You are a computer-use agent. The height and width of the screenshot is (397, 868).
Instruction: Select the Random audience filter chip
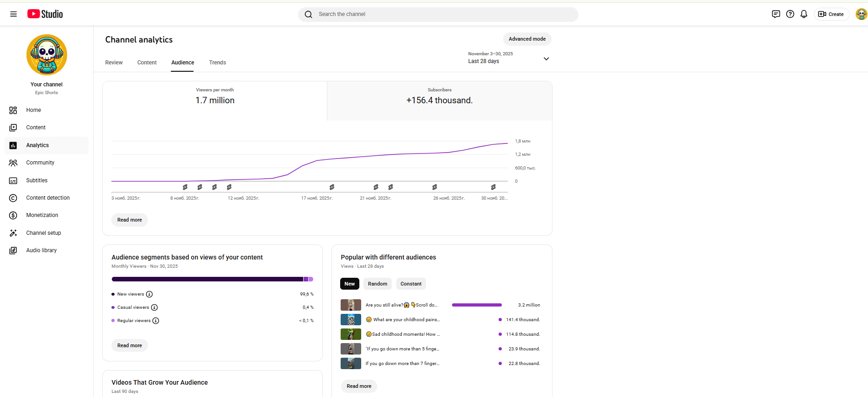coord(377,284)
